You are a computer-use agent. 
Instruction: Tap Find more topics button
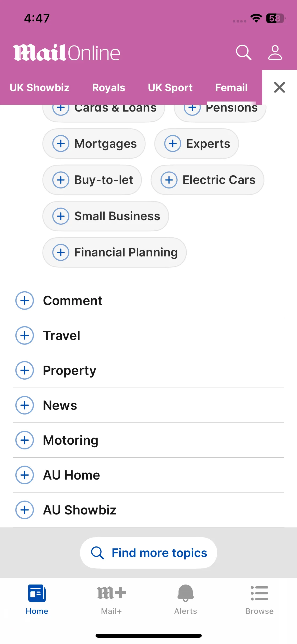click(149, 553)
